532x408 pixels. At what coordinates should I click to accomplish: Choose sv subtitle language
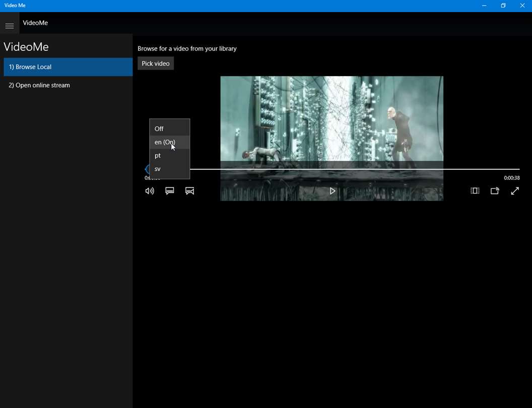point(158,169)
